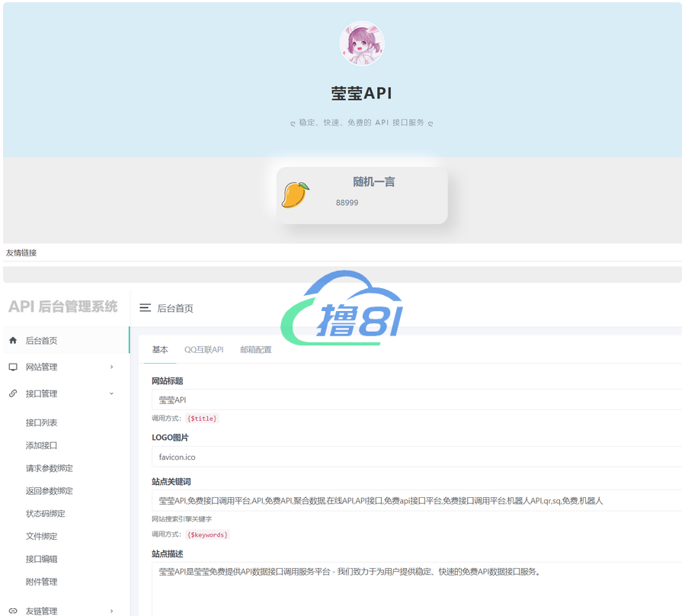Toggle the hamburger menu sidebar icon
Screen dimensions: 685x616
pyautogui.click(x=145, y=308)
